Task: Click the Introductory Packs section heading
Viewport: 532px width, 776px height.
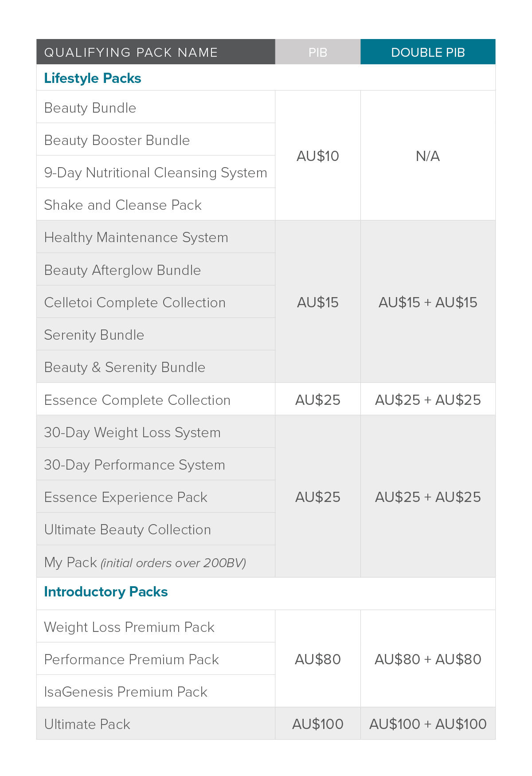Action: click(106, 592)
